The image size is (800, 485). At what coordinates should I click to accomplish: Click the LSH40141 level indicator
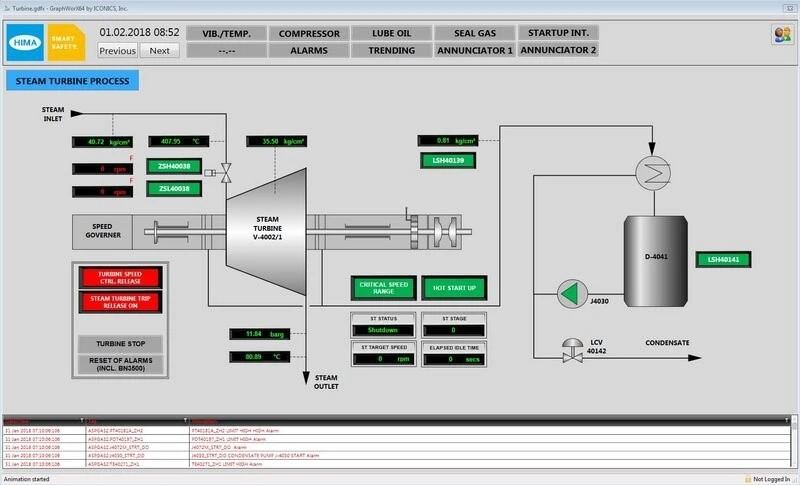(723, 260)
